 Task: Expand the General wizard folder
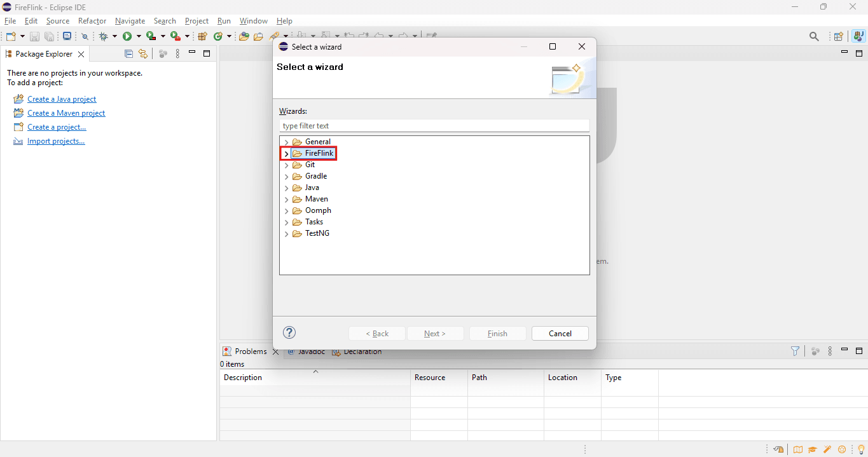tap(286, 142)
